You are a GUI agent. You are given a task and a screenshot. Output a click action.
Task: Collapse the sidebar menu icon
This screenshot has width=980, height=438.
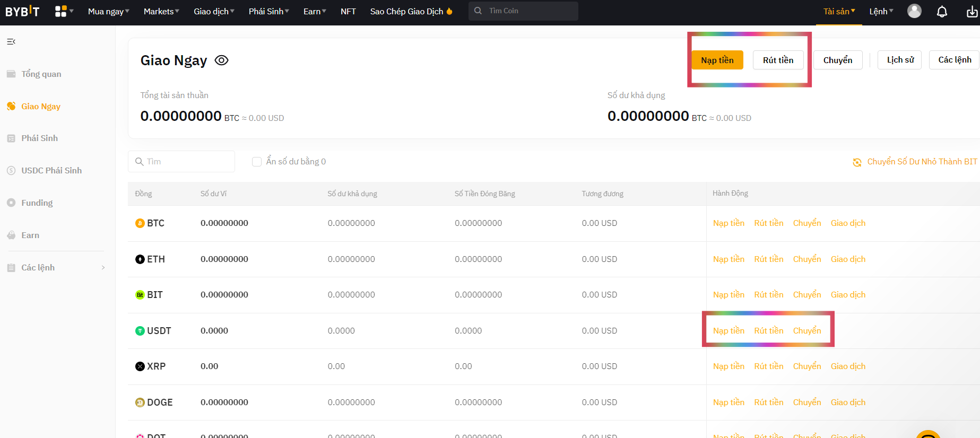point(11,41)
